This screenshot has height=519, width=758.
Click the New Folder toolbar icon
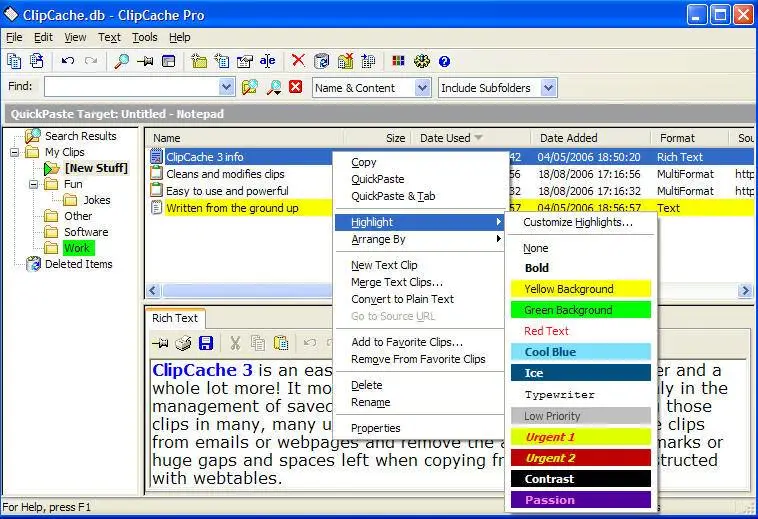[x=199, y=61]
